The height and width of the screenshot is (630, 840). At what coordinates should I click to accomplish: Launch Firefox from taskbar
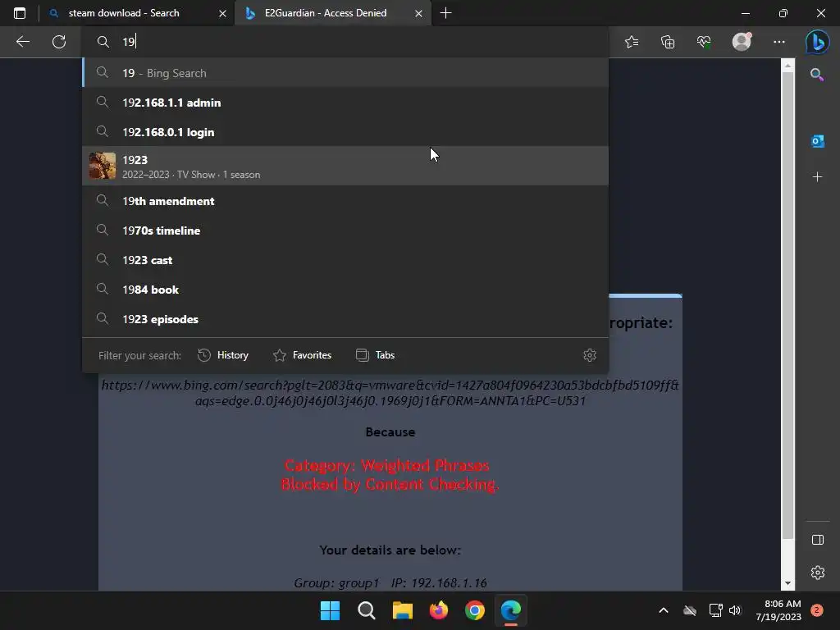pos(439,610)
